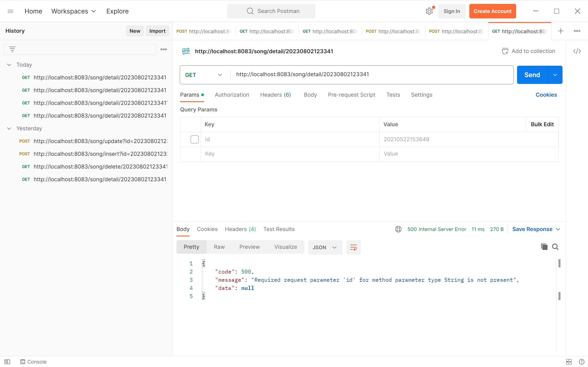Click the Add to collection icon

tap(505, 51)
